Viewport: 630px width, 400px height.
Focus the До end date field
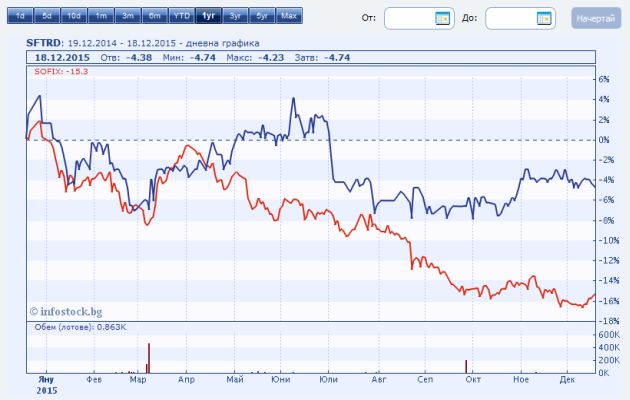pos(520,18)
